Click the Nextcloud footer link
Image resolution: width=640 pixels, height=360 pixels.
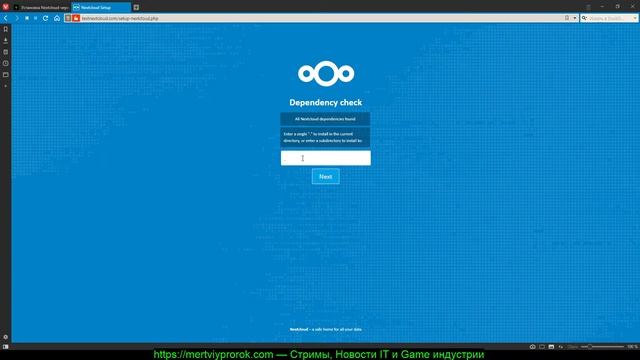pyautogui.click(x=299, y=329)
